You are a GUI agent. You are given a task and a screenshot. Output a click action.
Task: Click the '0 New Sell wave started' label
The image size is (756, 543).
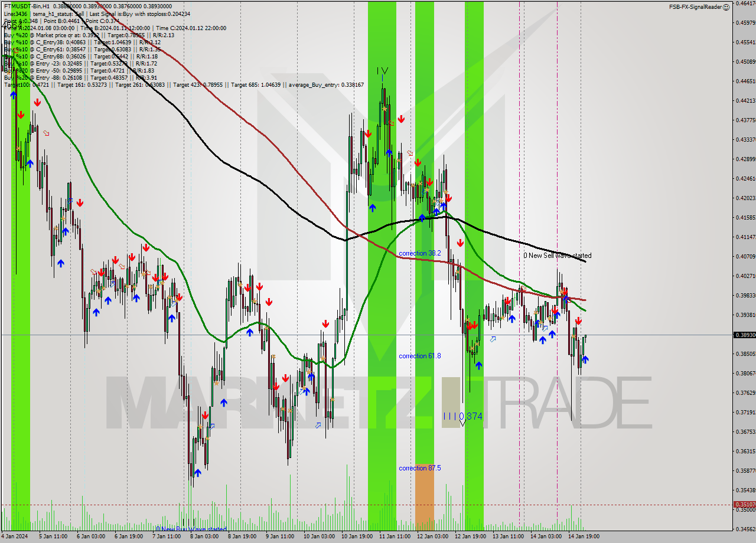pyautogui.click(x=557, y=256)
